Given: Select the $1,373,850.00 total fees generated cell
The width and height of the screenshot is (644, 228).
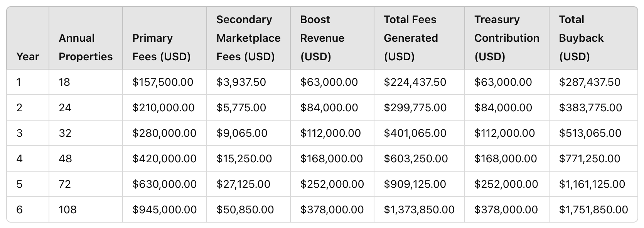Looking at the screenshot, I should pos(419,209).
